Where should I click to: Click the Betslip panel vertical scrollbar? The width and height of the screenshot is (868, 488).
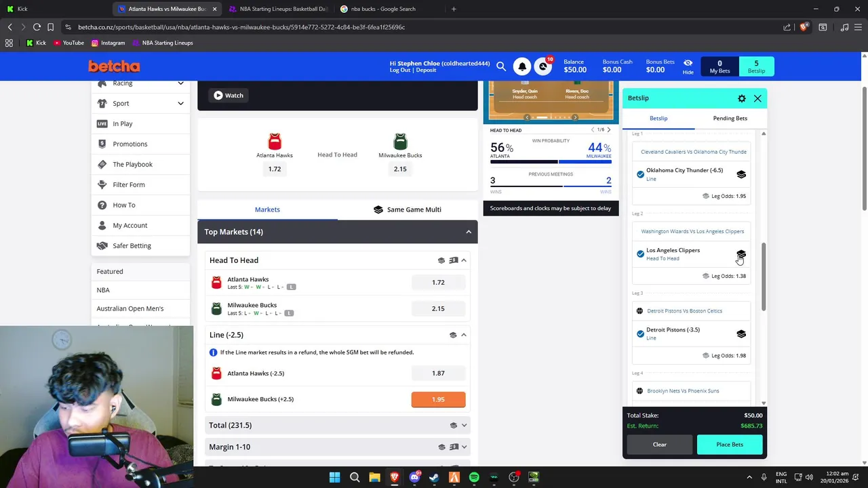pyautogui.click(x=764, y=277)
